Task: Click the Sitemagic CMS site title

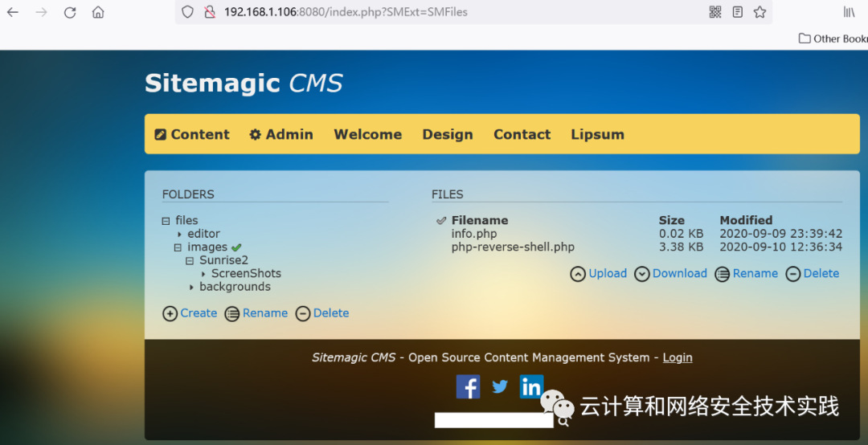Action: coord(244,84)
